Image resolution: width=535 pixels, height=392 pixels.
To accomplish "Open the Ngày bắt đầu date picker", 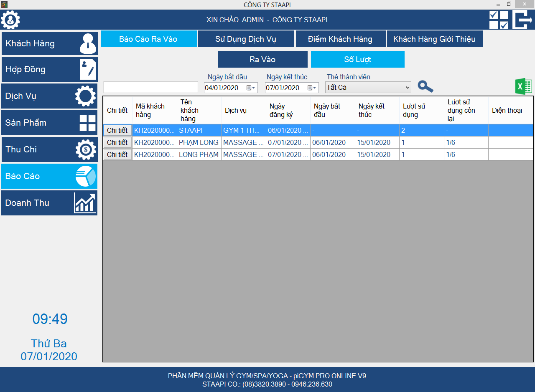I will 251,88.
